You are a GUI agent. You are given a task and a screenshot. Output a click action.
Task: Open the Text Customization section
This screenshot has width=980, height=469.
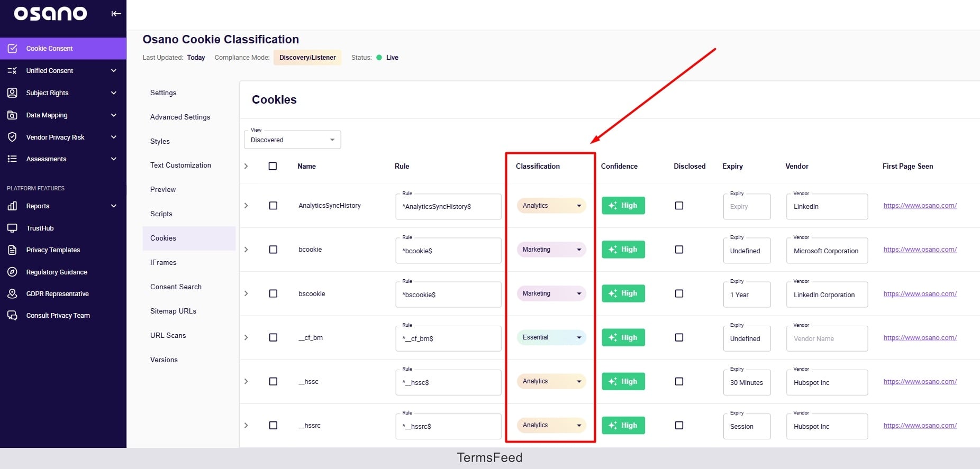pyautogui.click(x=181, y=165)
